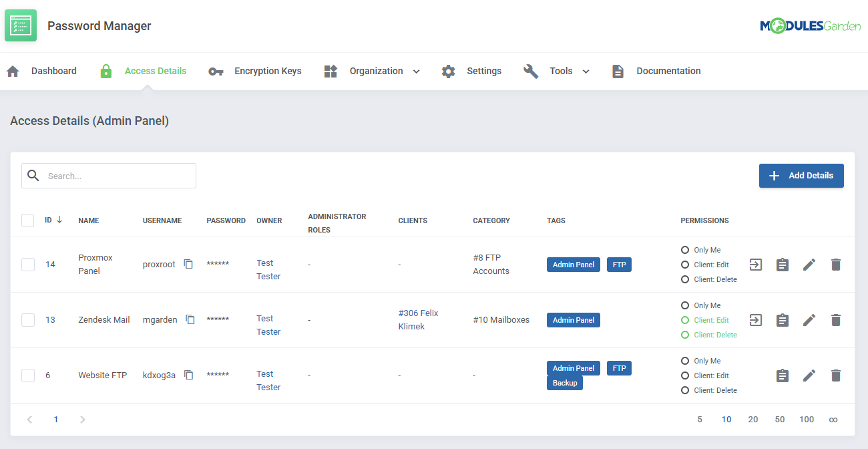Click the Add Details button

click(x=801, y=176)
